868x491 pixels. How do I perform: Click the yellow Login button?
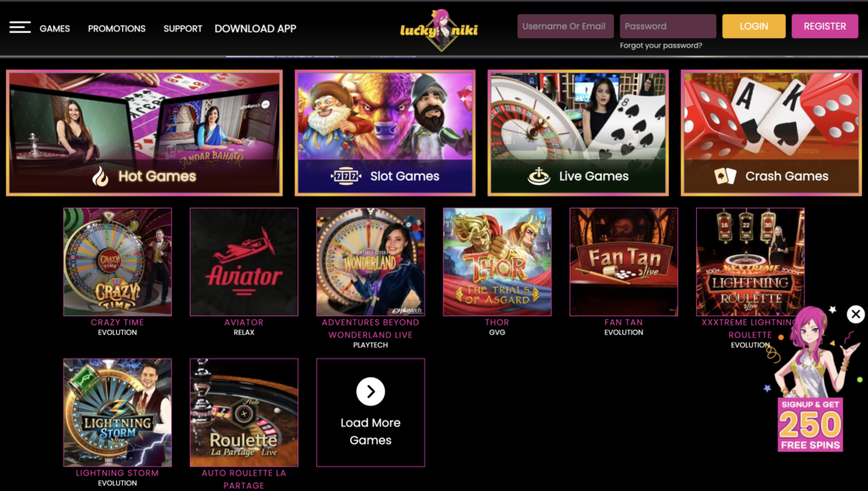(x=754, y=26)
